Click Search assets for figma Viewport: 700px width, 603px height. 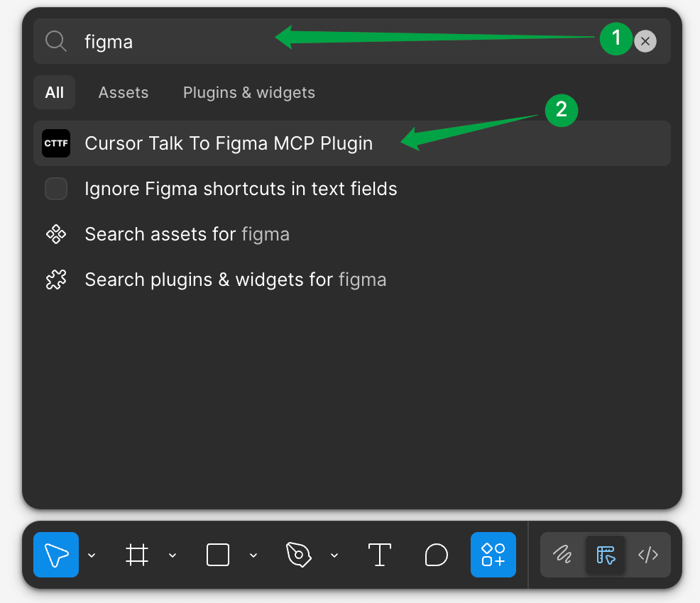tap(187, 234)
